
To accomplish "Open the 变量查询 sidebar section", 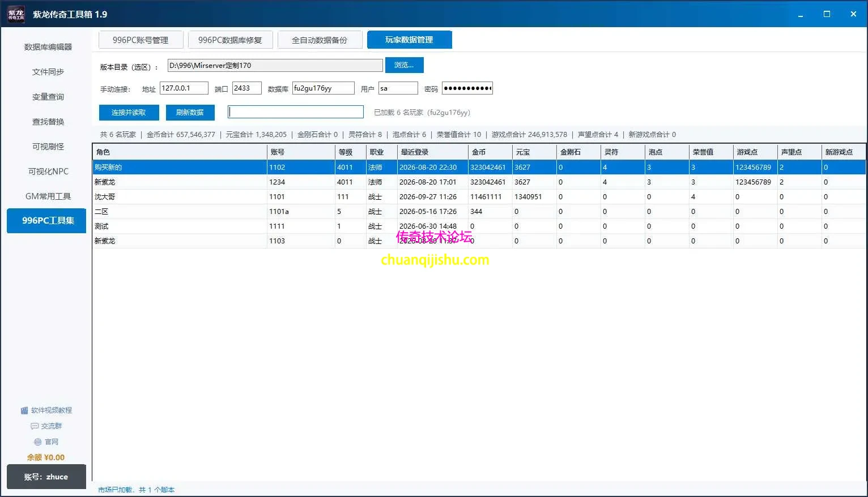I will (48, 97).
